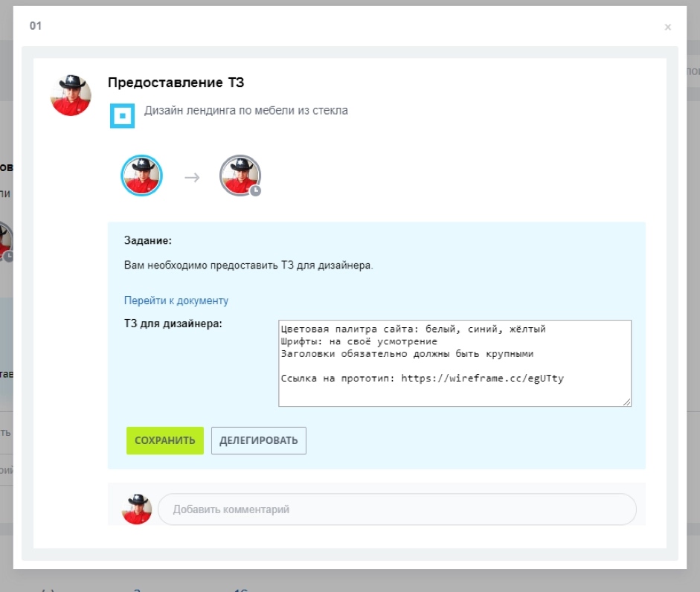700x592 pixels.
Task: Click the arrow between the two avatars
Action: (192, 178)
